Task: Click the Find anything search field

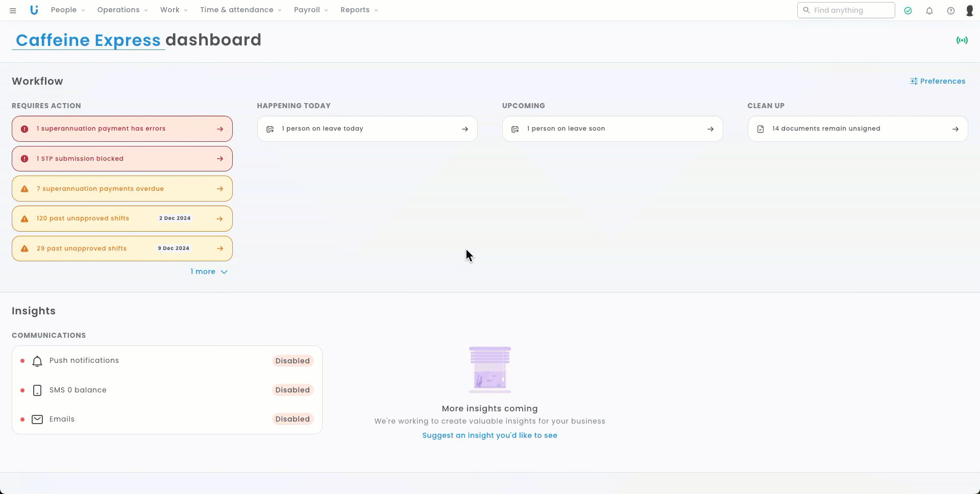Action: coord(846,10)
